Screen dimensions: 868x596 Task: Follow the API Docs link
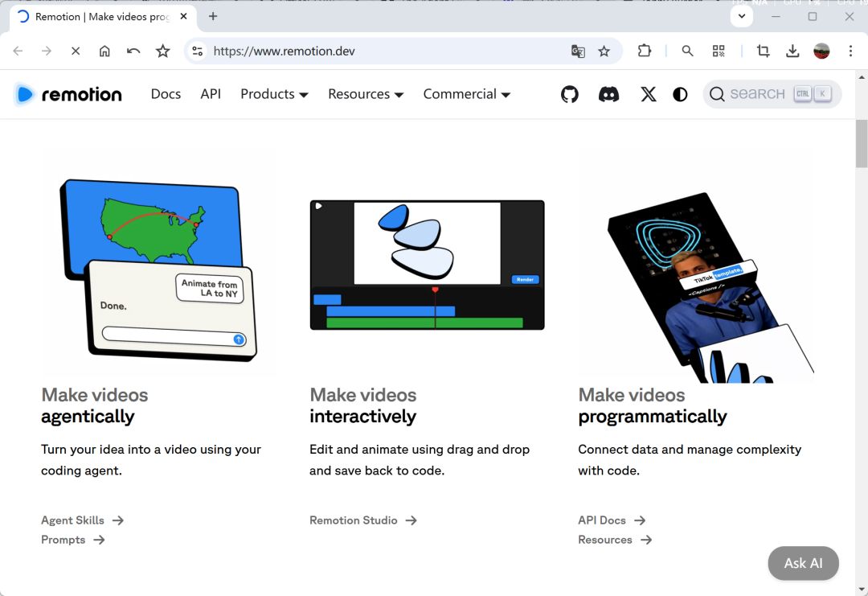click(x=612, y=520)
